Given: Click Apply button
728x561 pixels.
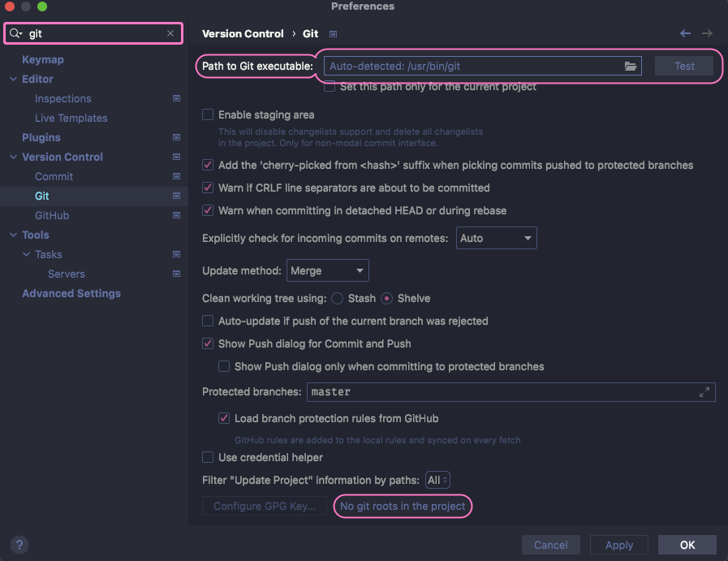Looking at the screenshot, I should (x=619, y=545).
